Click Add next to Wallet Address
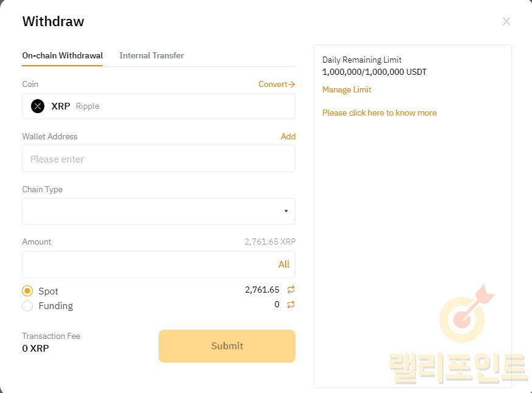Image resolution: width=532 pixels, height=393 pixels. point(288,137)
